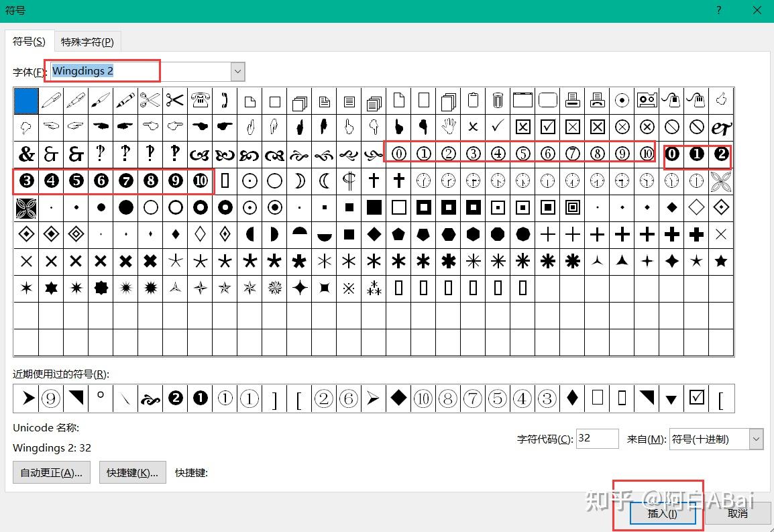Select the prohibited circle-slash symbol

tap(672, 127)
